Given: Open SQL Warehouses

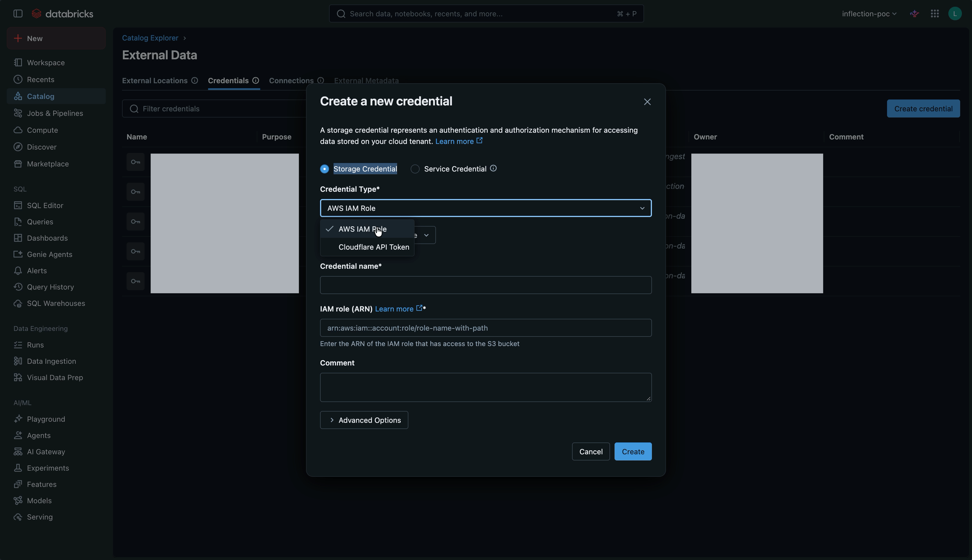Looking at the screenshot, I should point(56,303).
